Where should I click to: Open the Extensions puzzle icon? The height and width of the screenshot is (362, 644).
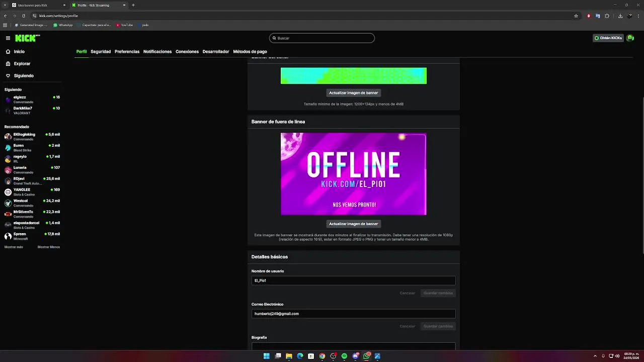pos(607,16)
